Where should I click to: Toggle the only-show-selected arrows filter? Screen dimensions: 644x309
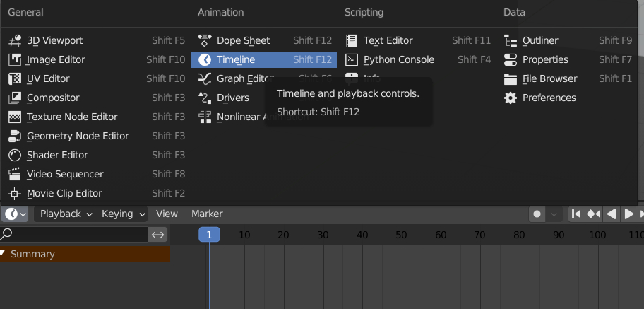pos(157,234)
